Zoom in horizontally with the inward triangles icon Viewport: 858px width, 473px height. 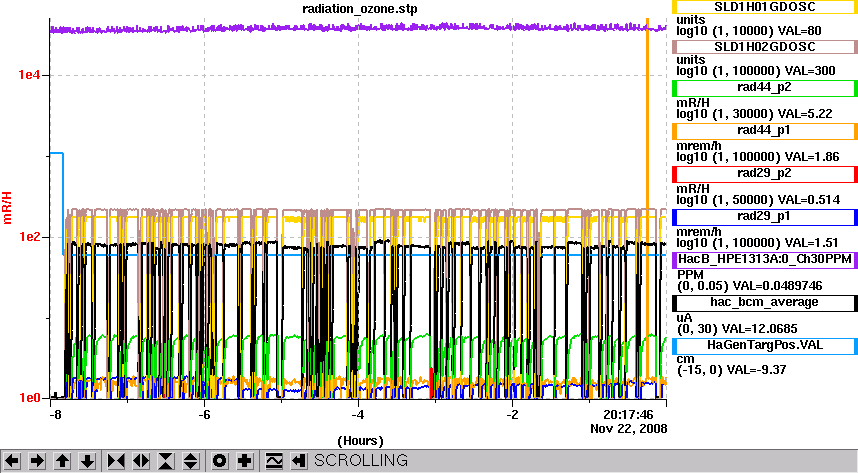point(116,461)
